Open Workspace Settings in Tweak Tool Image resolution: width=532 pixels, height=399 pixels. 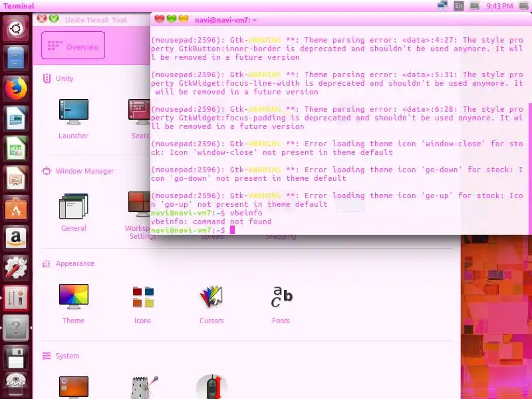coord(138,215)
